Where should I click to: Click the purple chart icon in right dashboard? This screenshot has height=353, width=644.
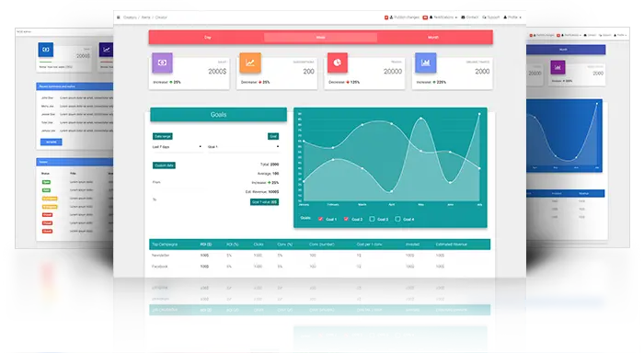(558, 67)
